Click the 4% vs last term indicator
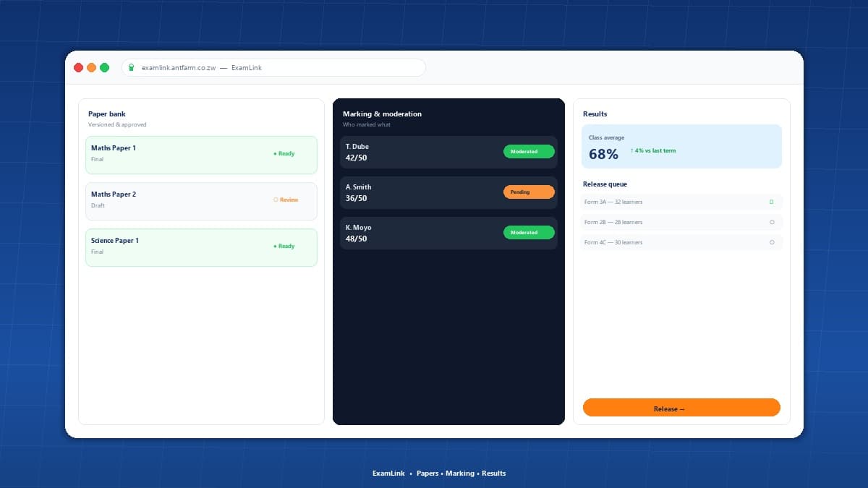The image size is (868, 488). click(x=653, y=151)
